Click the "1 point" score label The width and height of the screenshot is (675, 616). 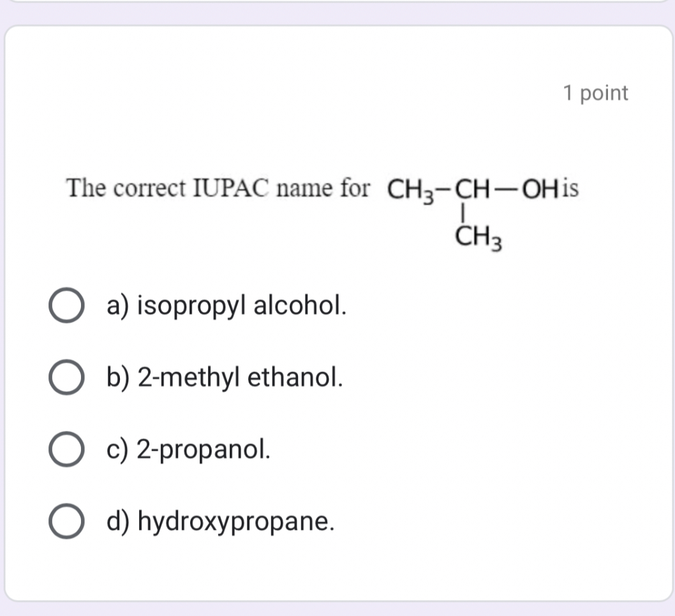pyautogui.click(x=596, y=93)
